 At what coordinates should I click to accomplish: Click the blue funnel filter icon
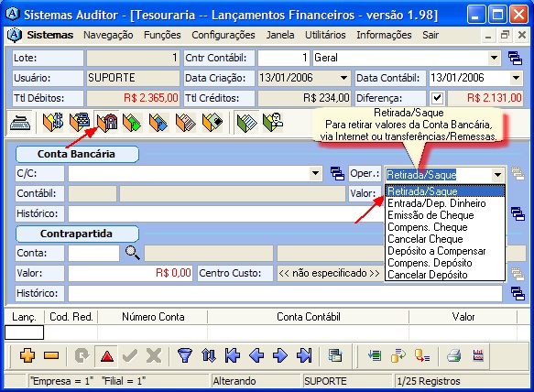(185, 356)
